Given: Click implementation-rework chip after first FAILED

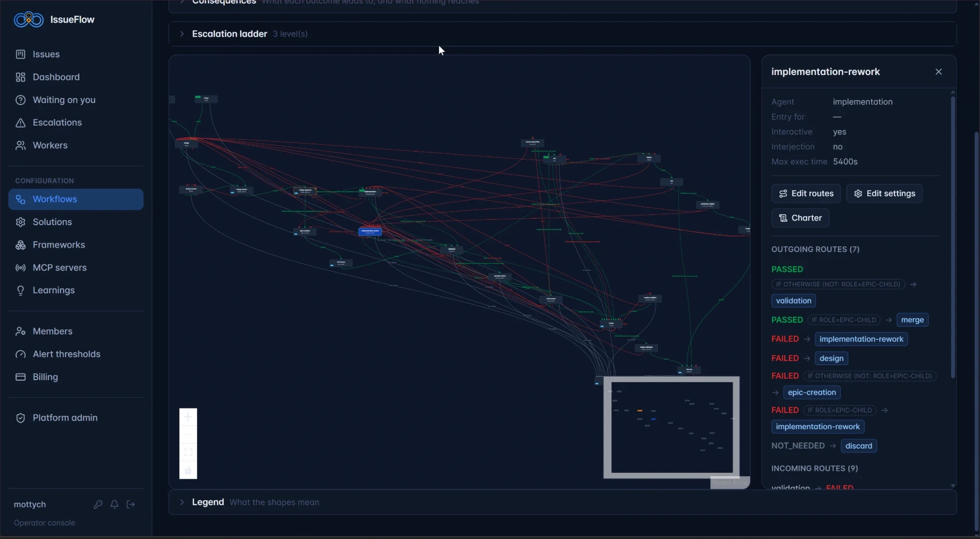Looking at the screenshot, I should pyautogui.click(x=861, y=339).
